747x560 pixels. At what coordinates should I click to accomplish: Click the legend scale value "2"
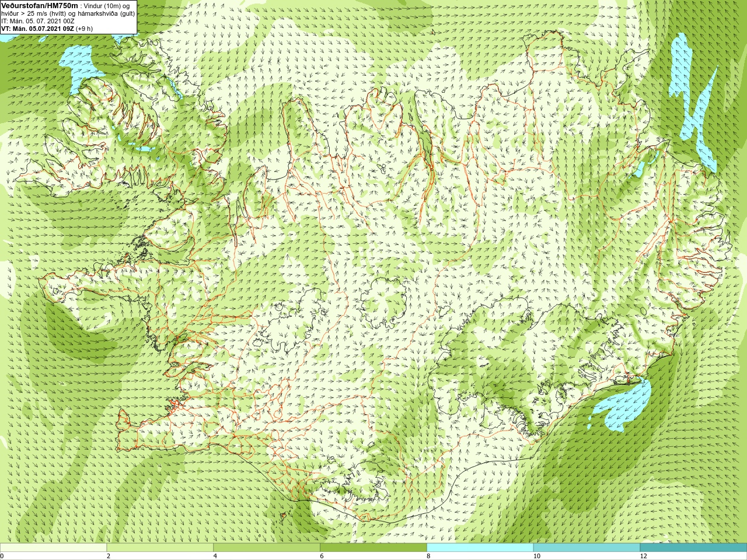click(x=109, y=556)
